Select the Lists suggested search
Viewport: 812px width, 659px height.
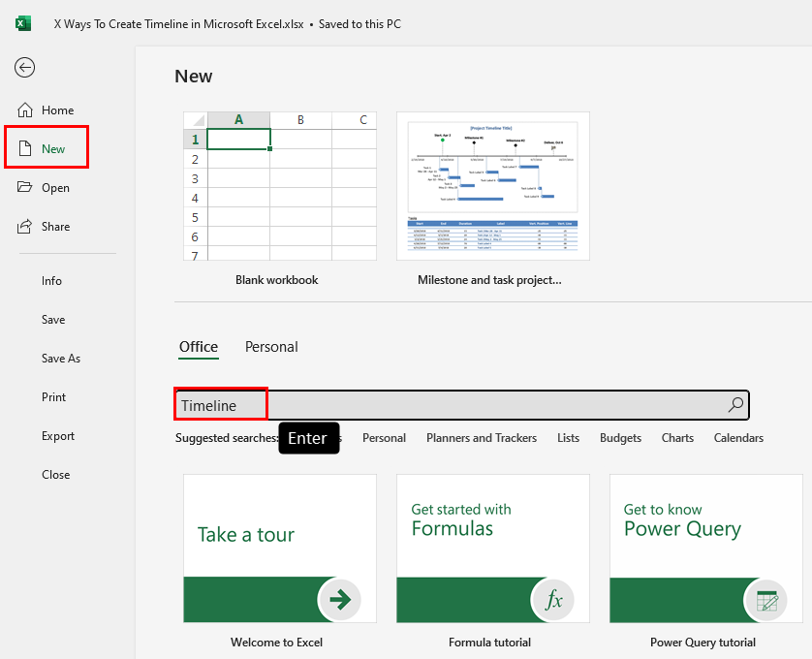pos(568,438)
